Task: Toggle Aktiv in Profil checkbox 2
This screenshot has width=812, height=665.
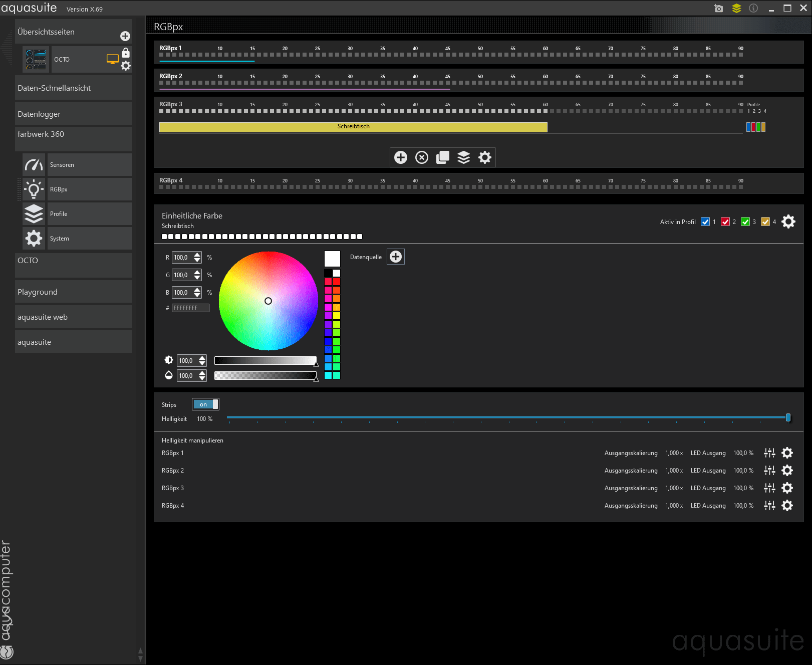Action: click(725, 221)
